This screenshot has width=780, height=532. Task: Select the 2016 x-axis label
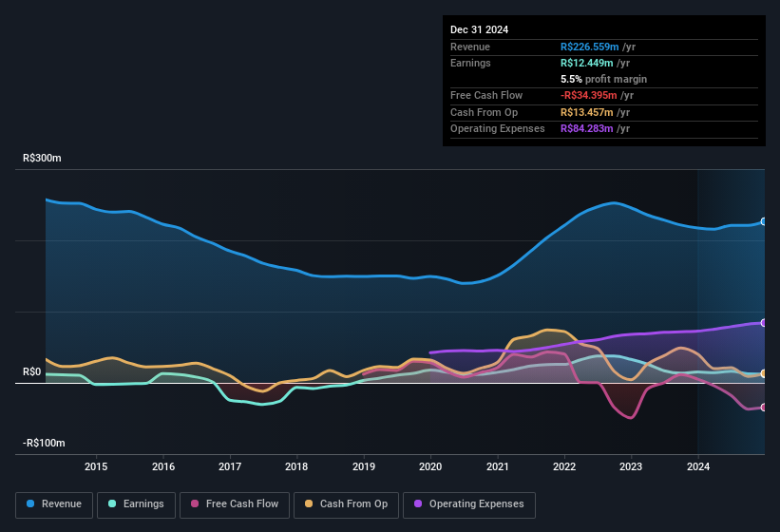coord(163,466)
